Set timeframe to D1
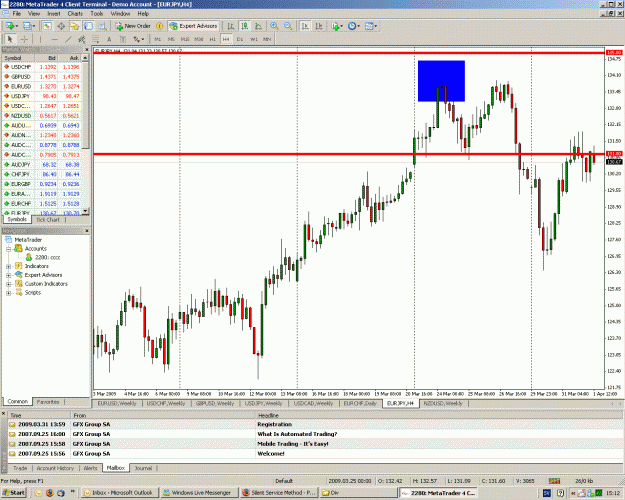 pos(240,39)
